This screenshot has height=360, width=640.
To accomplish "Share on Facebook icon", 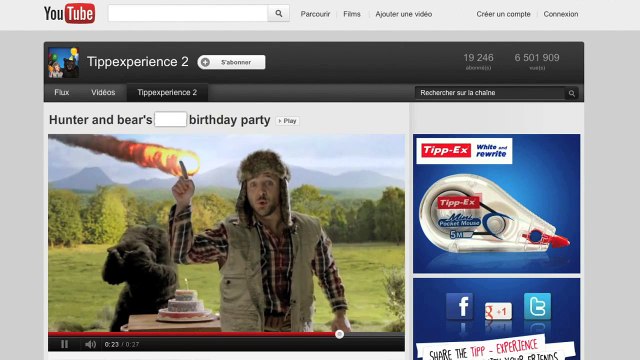I will pos(459,306).
